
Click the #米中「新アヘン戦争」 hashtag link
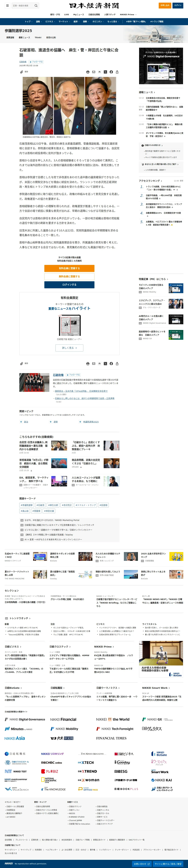[136, 22]
